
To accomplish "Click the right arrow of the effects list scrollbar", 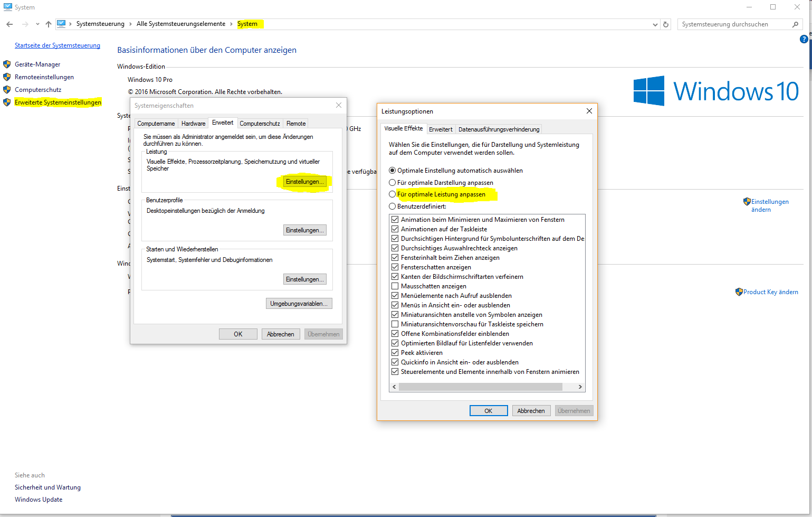I will coord(580,387).
